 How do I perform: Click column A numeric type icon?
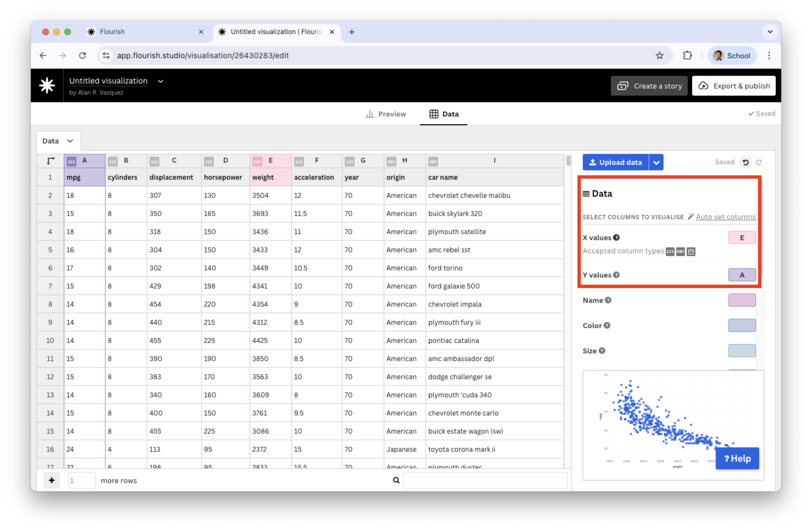click(71, 161)
